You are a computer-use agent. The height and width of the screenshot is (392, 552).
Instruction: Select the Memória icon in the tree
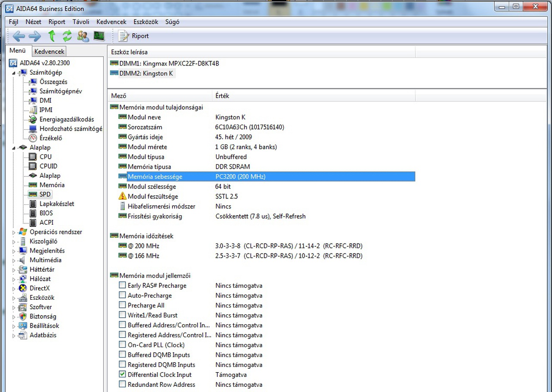33,185
